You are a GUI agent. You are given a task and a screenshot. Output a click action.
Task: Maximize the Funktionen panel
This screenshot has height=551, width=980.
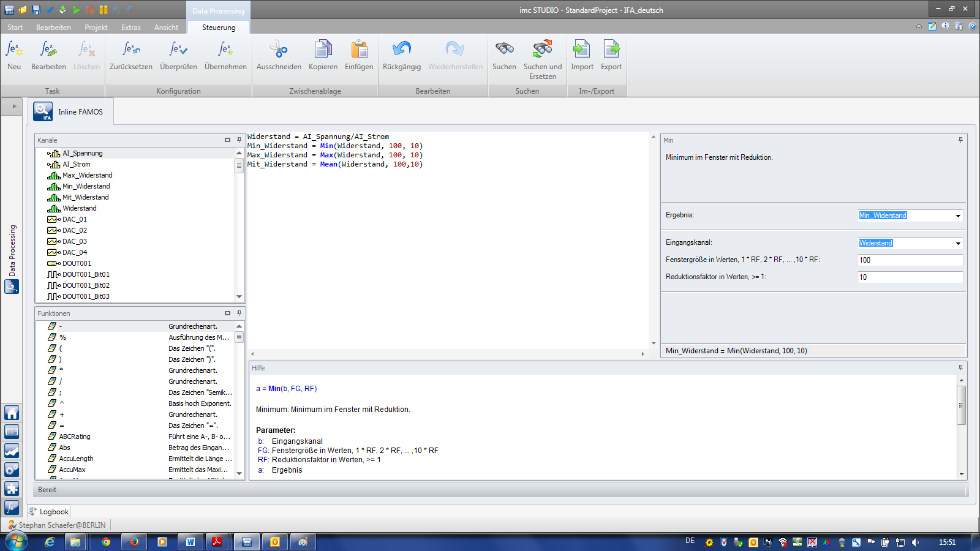(227, 313)
